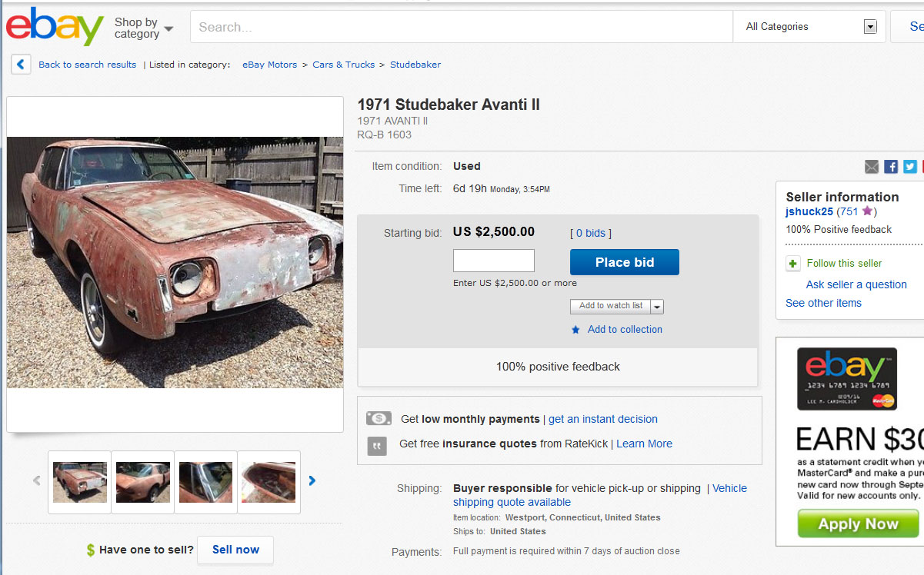The width and height of the screenshot is (924, 575).
Task: Open the Shop by category dropdown
Action: 144,28
